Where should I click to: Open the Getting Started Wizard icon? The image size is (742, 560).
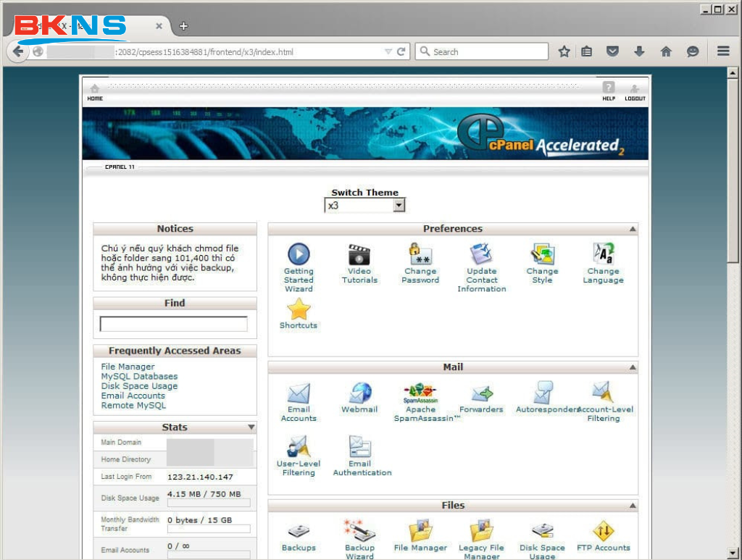pyautogui.click(x=299, y=255)
